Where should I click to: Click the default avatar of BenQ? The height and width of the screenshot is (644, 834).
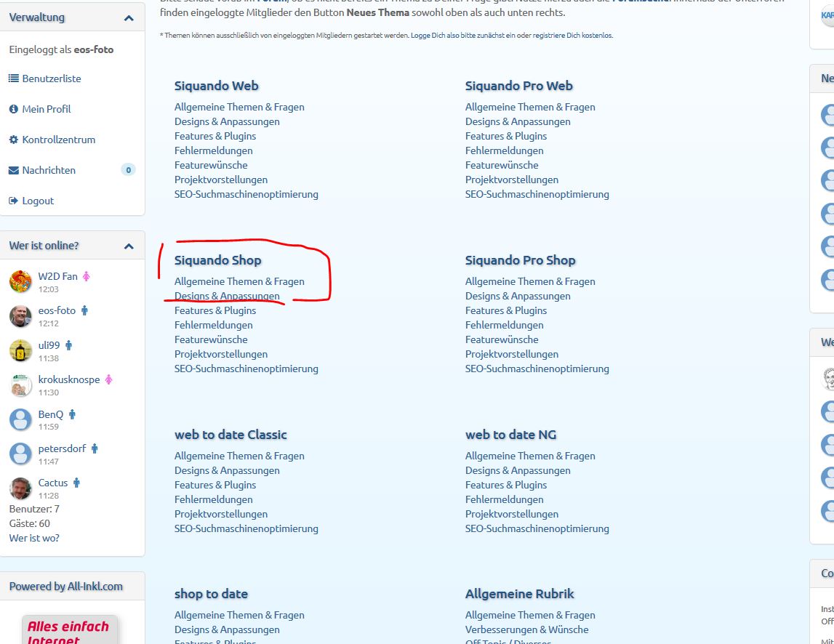tap(20, 419)
